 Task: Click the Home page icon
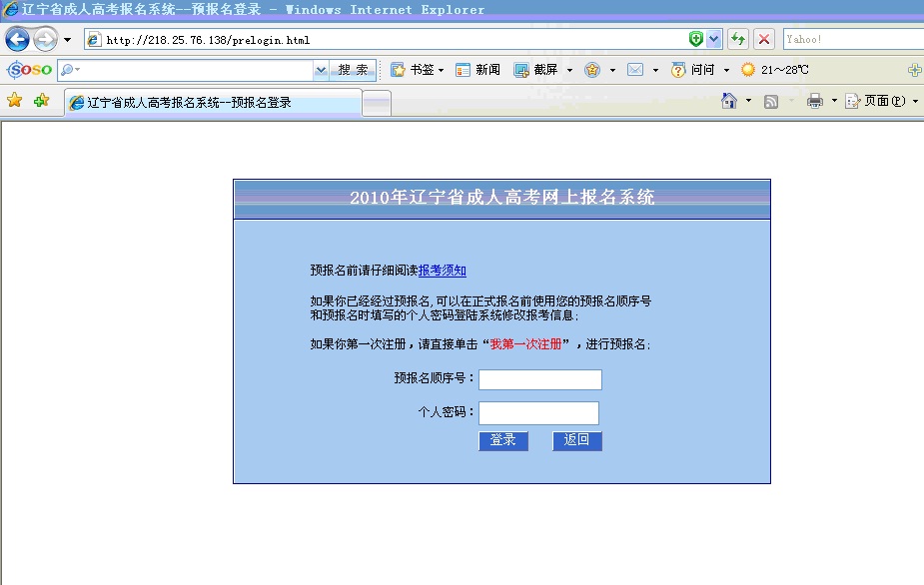[x=729, y=101]
